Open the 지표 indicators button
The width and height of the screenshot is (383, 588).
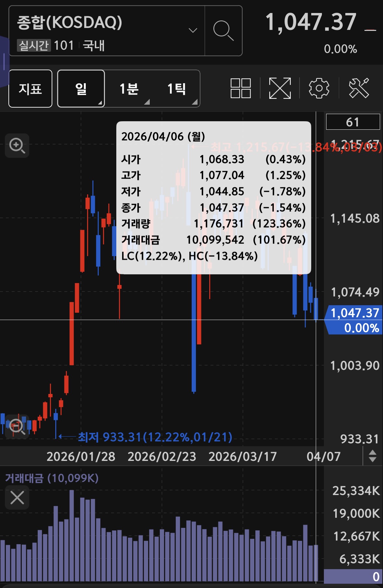(x=31, y=89)
